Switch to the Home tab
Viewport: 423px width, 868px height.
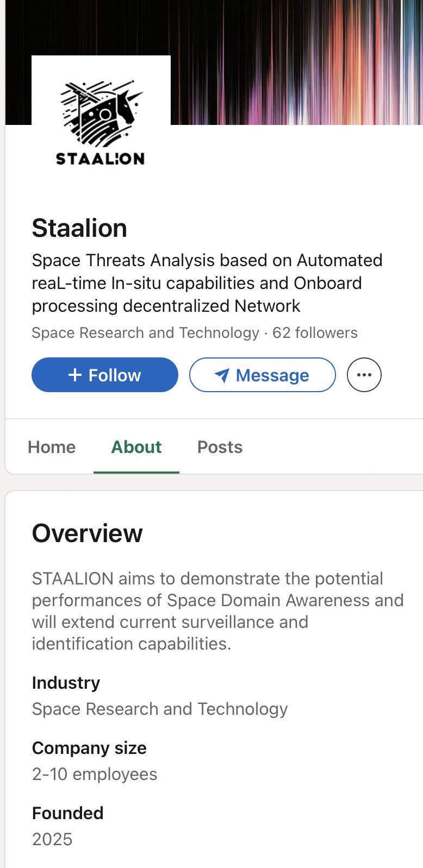point(52,447)
